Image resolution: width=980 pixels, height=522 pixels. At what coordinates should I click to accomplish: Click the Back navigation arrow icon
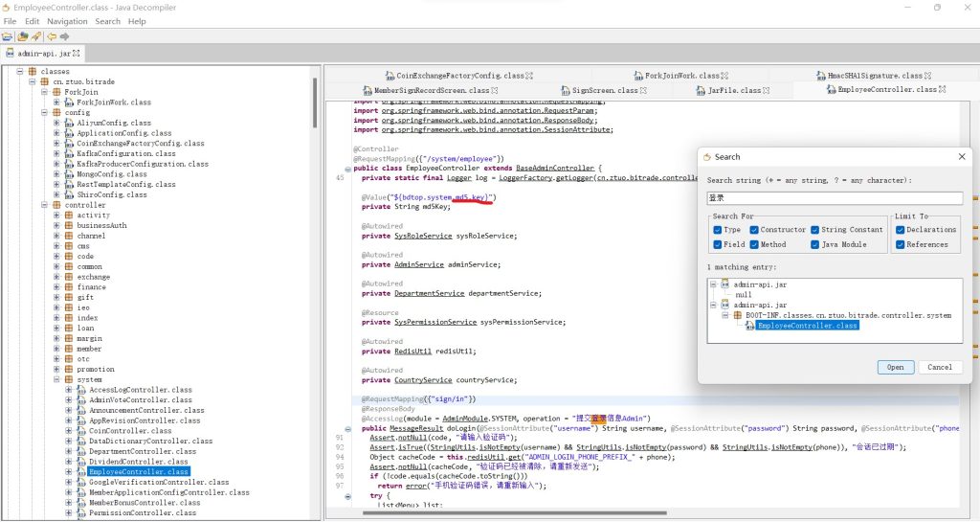[52, 36]
